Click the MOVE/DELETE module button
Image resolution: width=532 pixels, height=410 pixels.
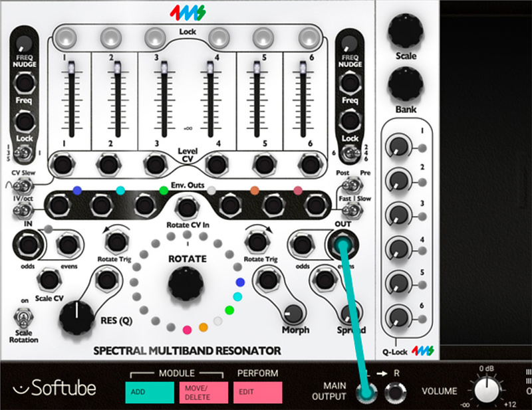click(x=202, y=392)
